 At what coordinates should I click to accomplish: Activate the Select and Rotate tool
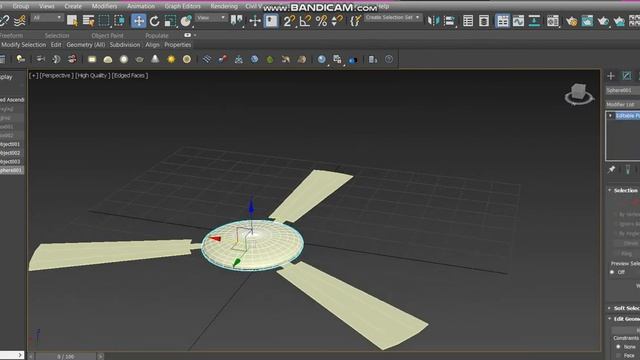tap(154, 21)
